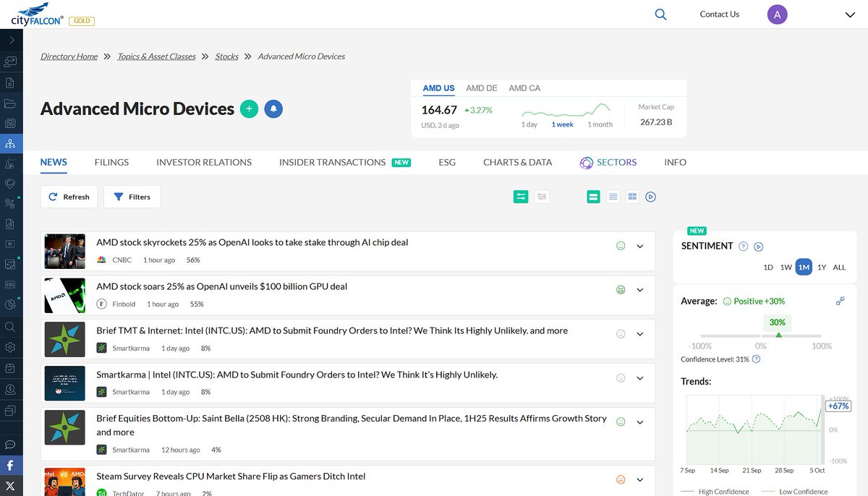Click the SENTIMENT help question mark icon
Viewport: 868px width, 496px height.
(x=743, y=247)
